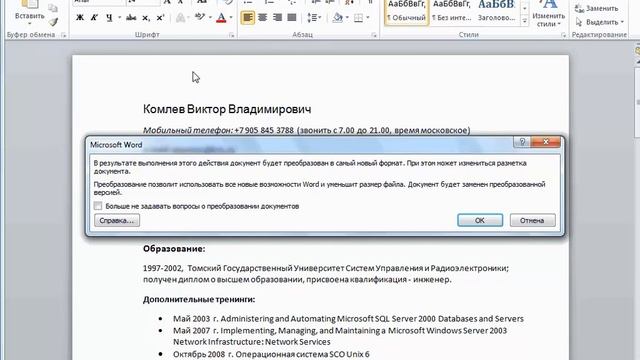Screen dimensions: 640x360
Task: Click the Format Painter brush icon
Action: click(x=53, y=22)
